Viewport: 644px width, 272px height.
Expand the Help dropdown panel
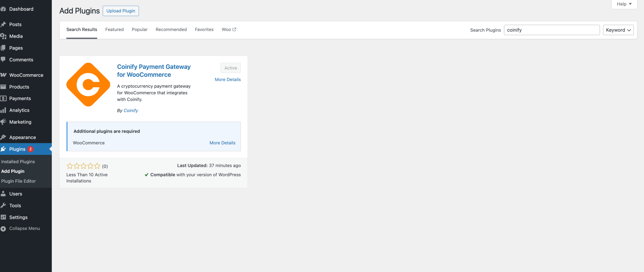624,4
